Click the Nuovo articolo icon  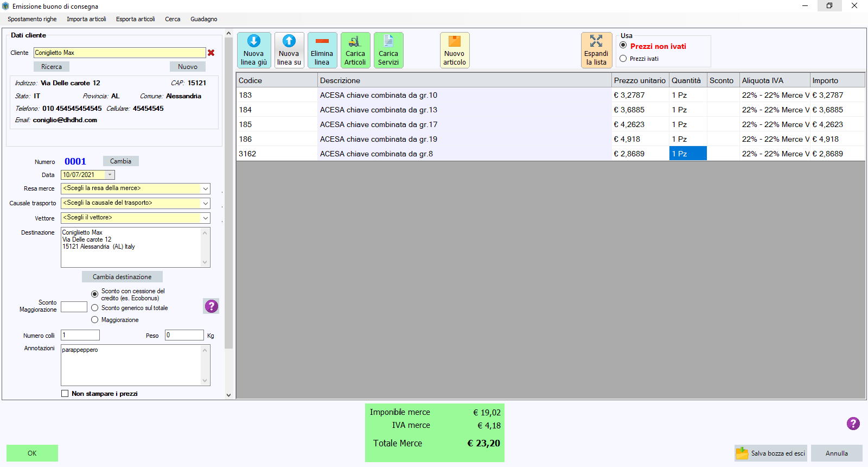(x=454, y=50)
